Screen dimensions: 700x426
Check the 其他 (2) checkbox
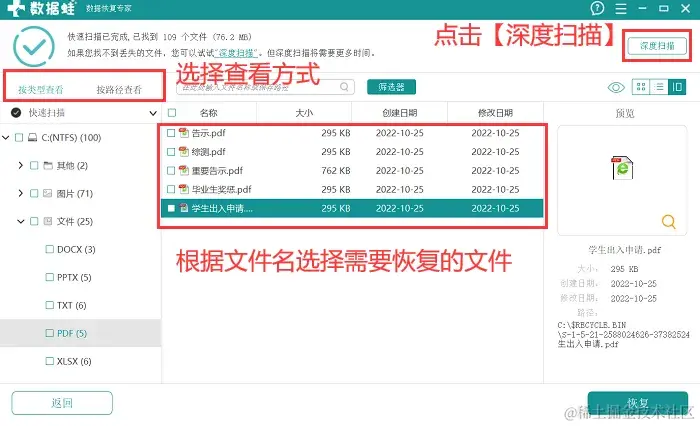click(x=34, y=166)
